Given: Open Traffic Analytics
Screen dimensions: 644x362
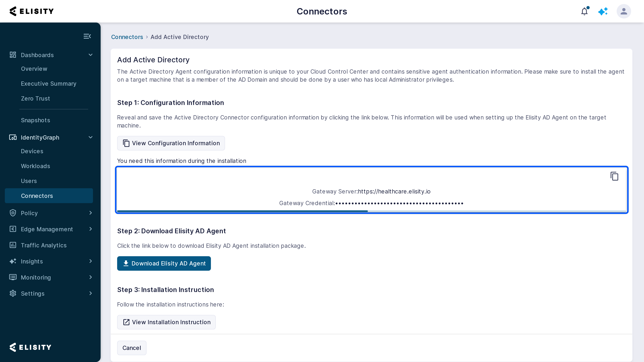Looking at the screenshot, I should 44,245.
